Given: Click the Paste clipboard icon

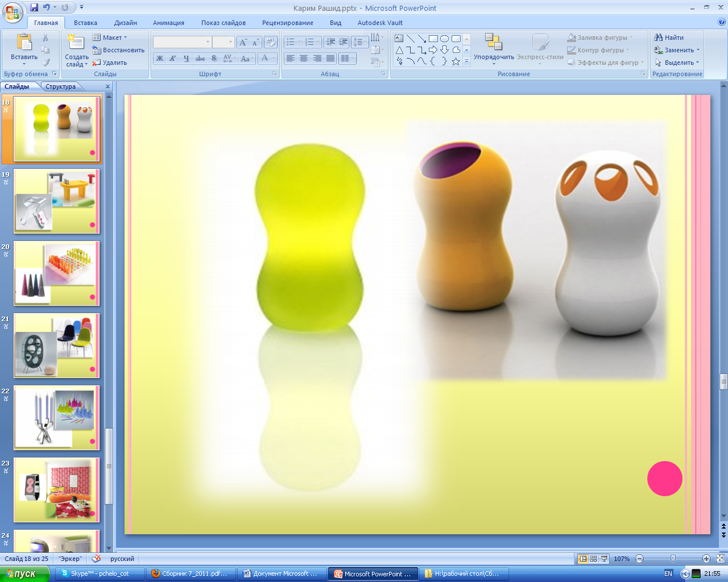Looking at the screenshot, I should click(24, 43).
